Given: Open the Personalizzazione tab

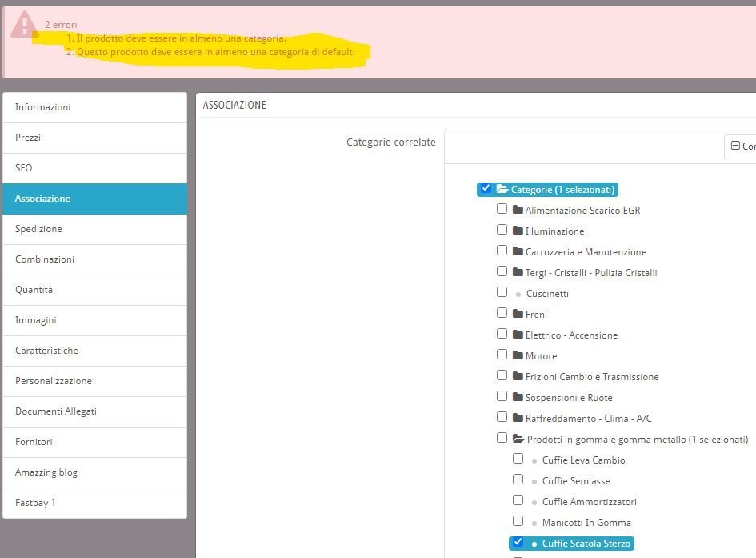Looking at the screenshot, I should 94,380.
